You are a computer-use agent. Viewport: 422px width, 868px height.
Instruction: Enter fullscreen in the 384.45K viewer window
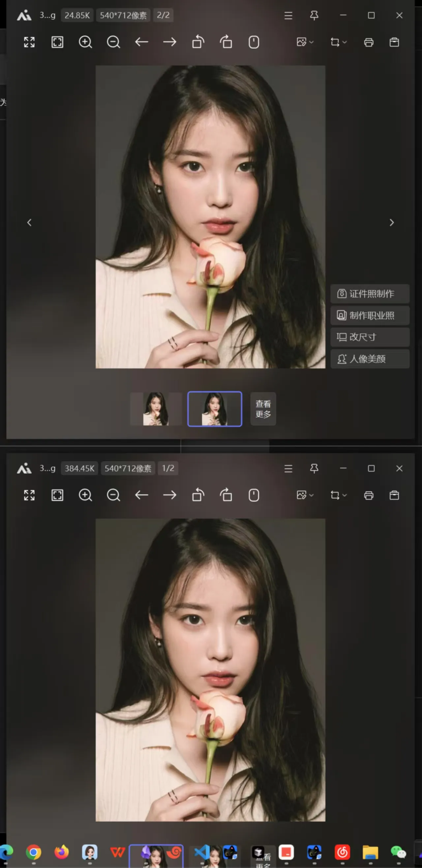click(x=29, y=495)
